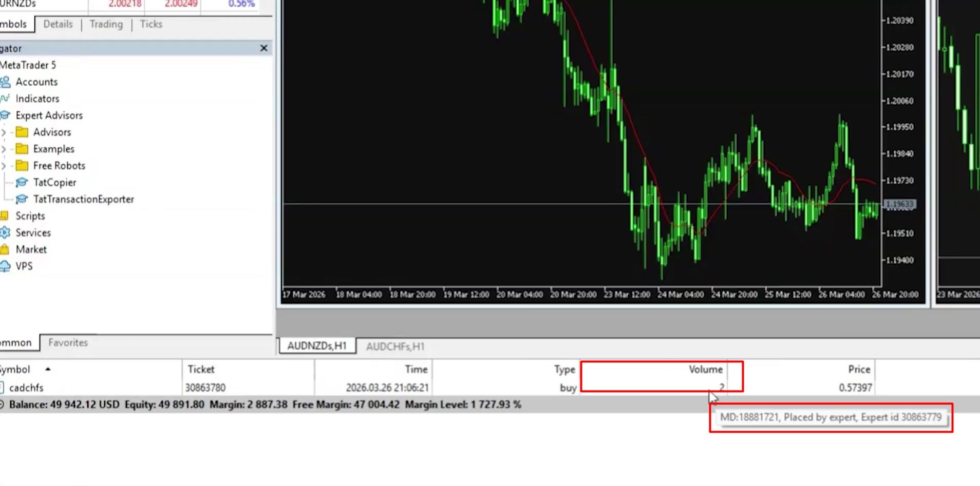The width and height of the screenshot is (980, 486).
Task: Click the Ticket column header
Action: 248,370
